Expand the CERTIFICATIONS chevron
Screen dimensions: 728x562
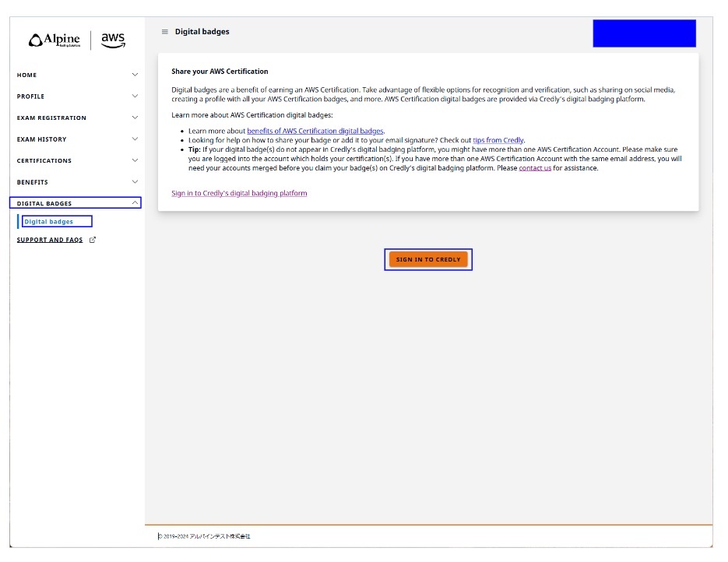click(x=135, y=160)
